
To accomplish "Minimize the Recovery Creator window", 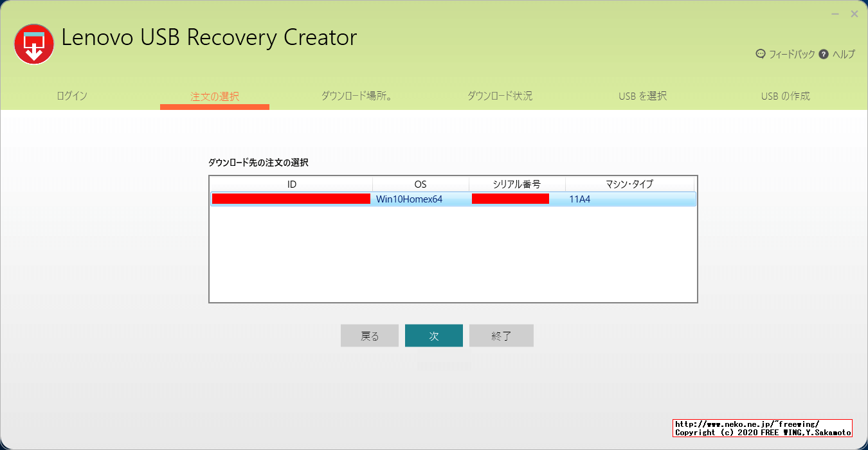I will pyautogui.click(x=835, y=14).
